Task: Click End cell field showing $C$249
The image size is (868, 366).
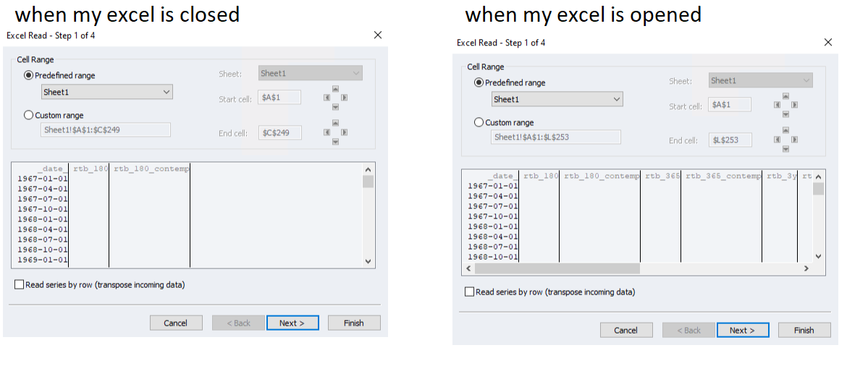Action: (x=280, y=132)
